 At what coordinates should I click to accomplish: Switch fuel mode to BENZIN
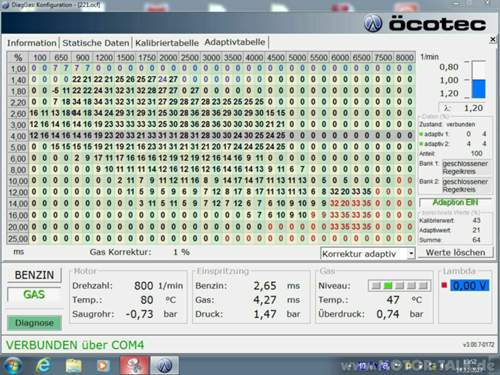click(34, 275)
